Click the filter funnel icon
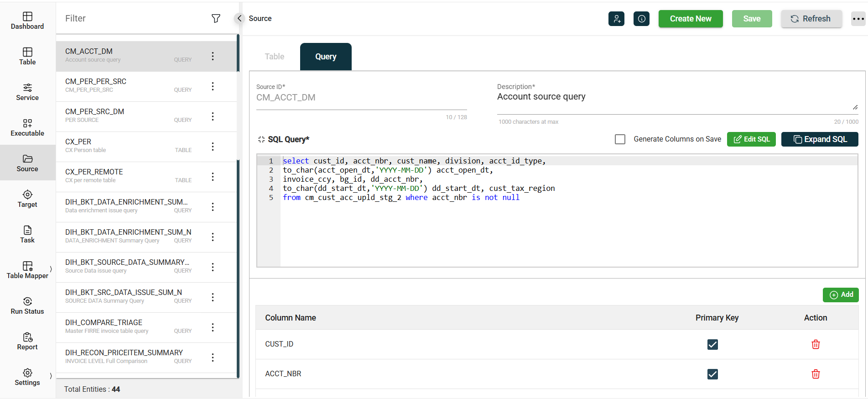The height and width of the screenshot is (400, 868). [216, 18]
